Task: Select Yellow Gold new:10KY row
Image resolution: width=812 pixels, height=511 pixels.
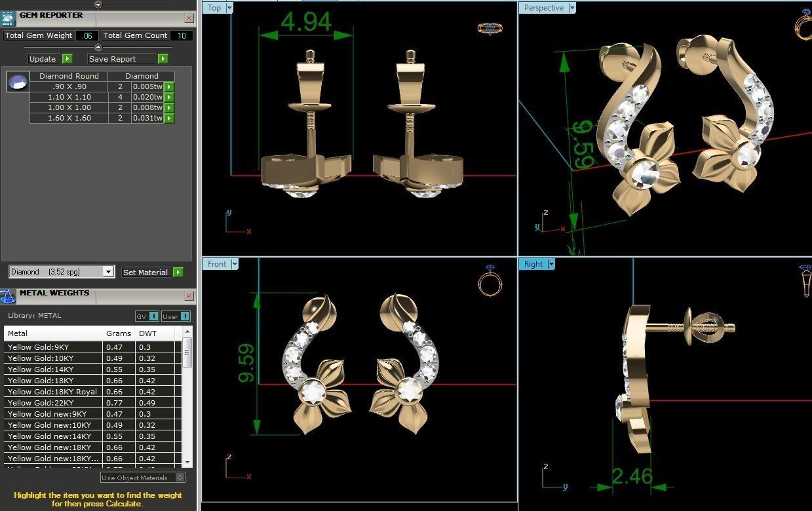Action: [x=92, y=425]
